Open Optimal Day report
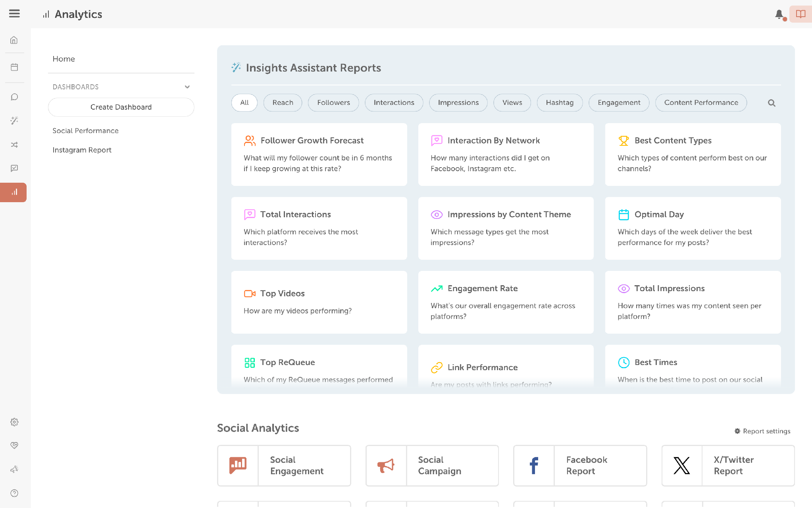The height and width of the screenshot is (508, 812). (693, 228)
